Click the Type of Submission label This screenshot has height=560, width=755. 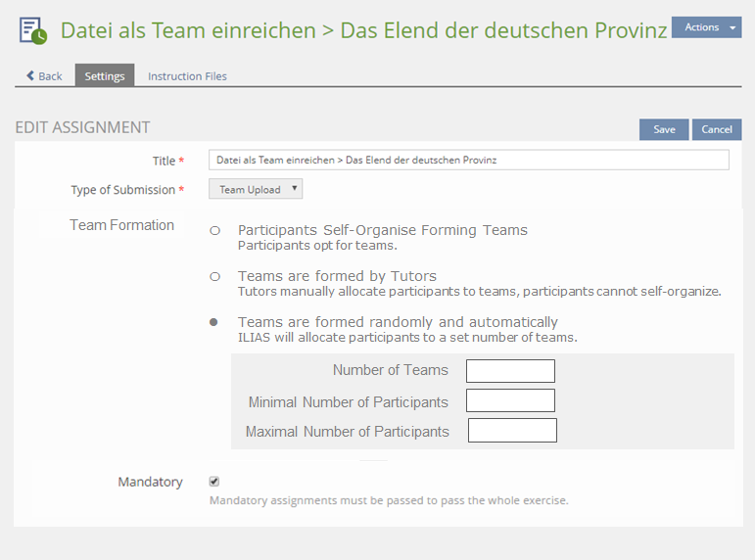[x=122, y=190]
